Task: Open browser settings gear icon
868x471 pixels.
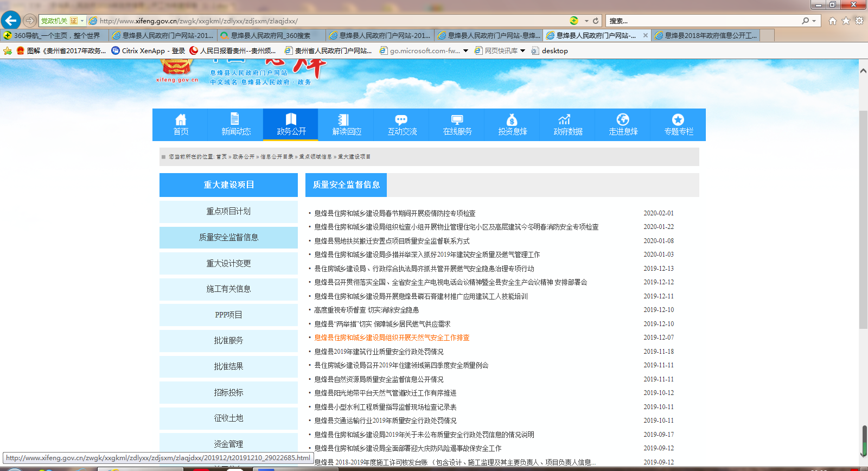Action: [x=859, y=21]
